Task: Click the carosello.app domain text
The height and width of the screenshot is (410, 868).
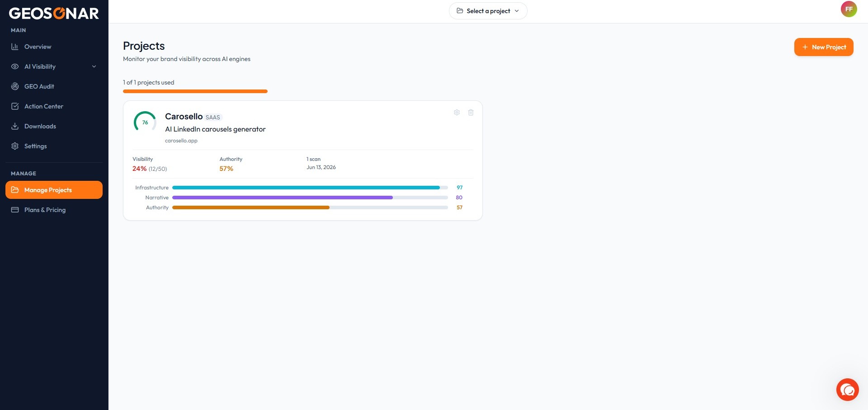Action: click(181, 141)
